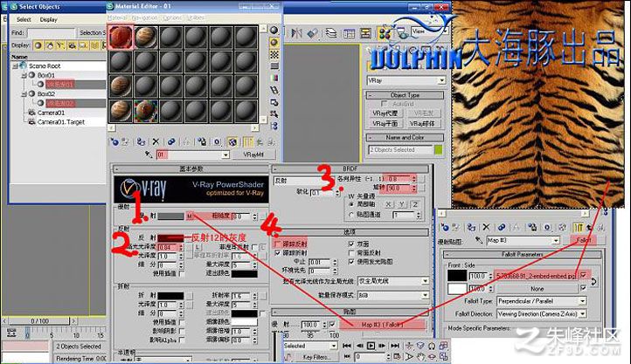Open Options menu in Material Editor

tap(172, 17)
